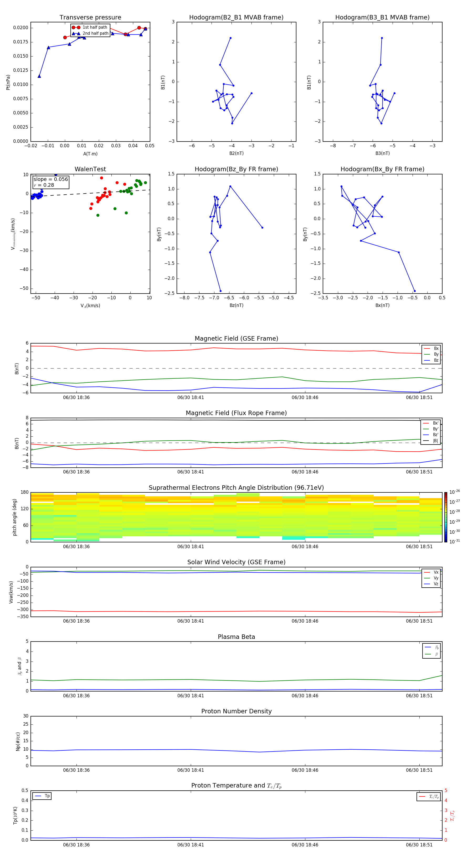Click the "0.0200" tick in Transverse pressure plot

pos(20,28)
